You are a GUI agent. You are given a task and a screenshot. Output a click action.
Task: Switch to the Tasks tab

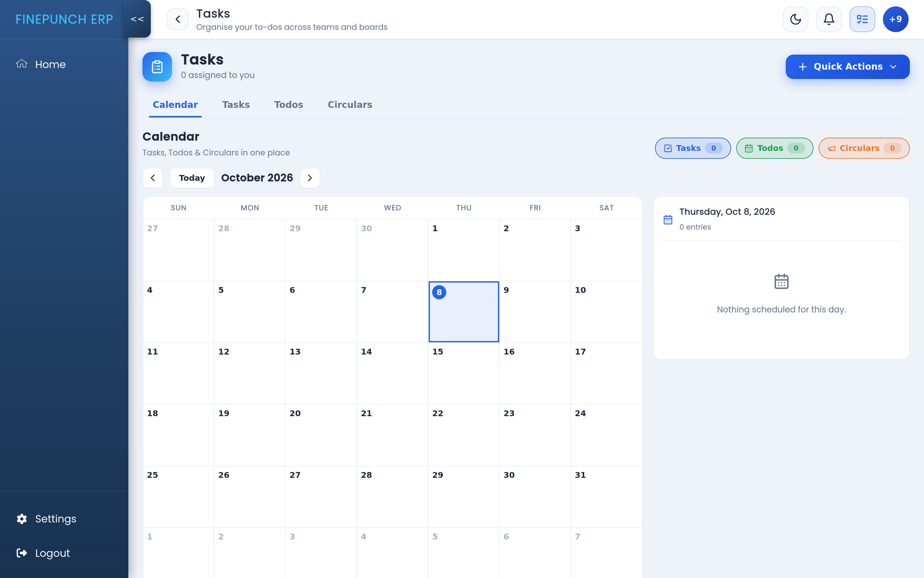tap(236, 105)
